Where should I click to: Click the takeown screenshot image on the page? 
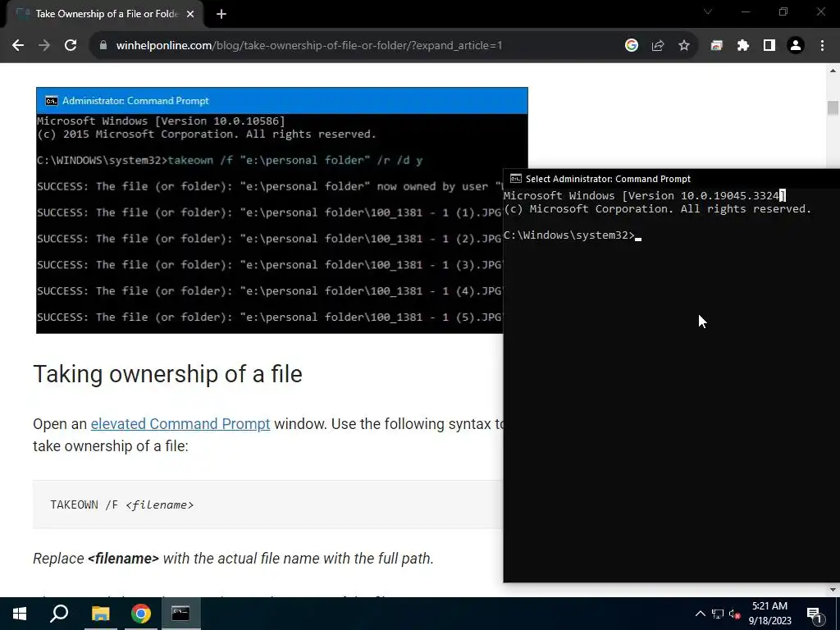coord(270,210)
